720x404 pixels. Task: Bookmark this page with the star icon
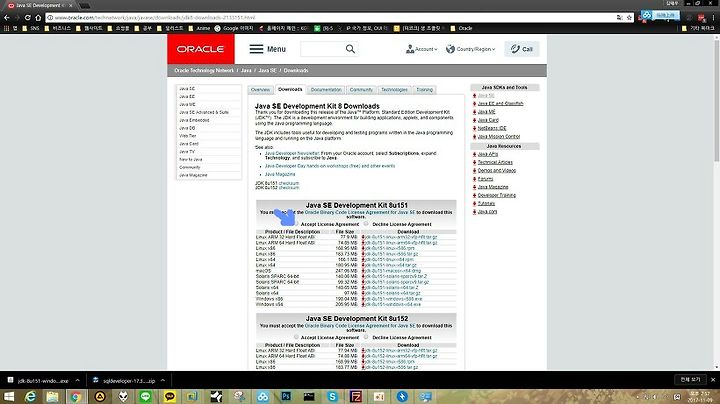click(x=630, y=17)
